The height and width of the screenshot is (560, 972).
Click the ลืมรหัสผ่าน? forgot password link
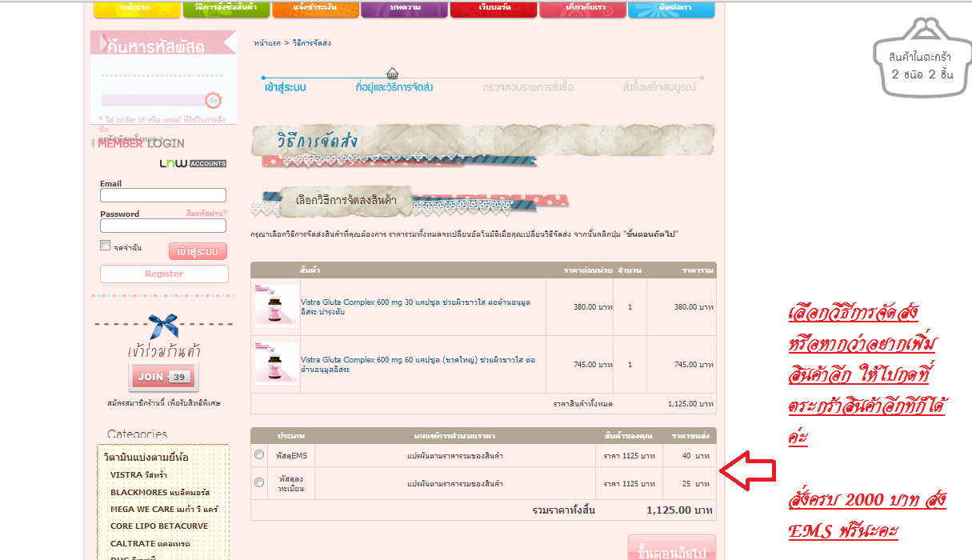206,214
